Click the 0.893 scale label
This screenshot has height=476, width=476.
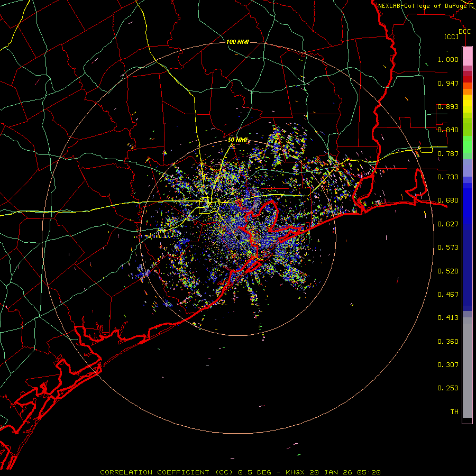[x=448, y=106]
